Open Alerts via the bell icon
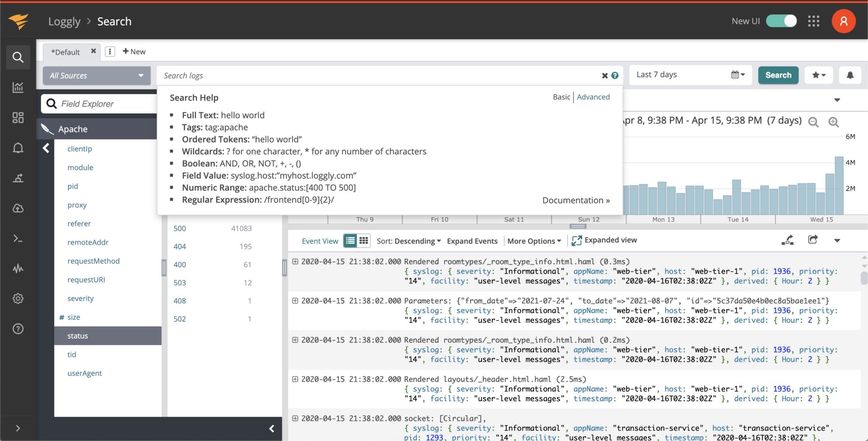The height and width of the screenshot is (441, 868). (x=18, y=148)
